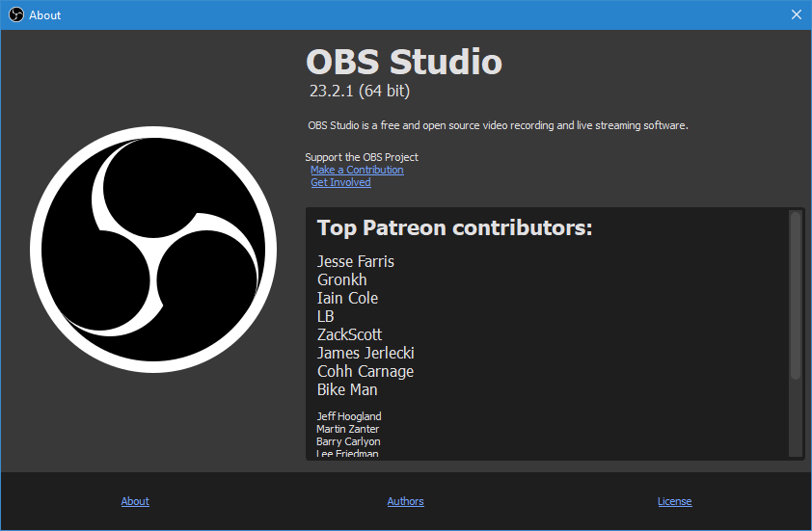This screenshot has width=812, height=531.
Task: Click the contributors list scrollbar thumb
Action: click(796, 295)
